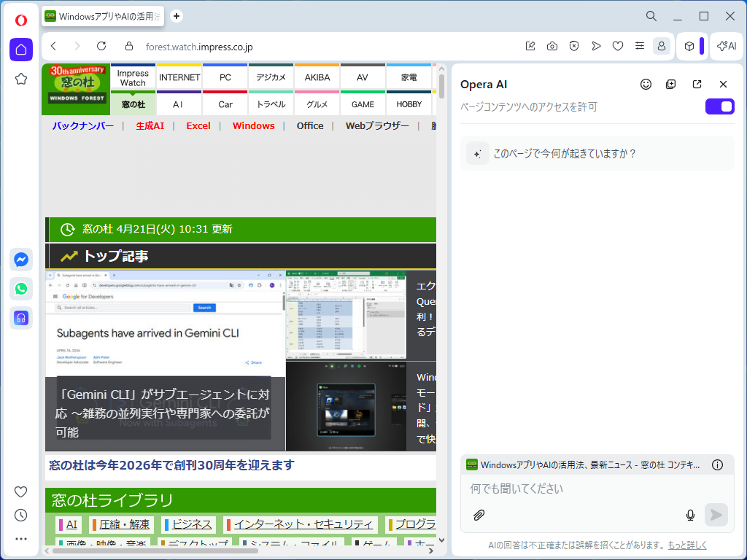747x560 pixels.
Task: Open sidebar setup via the tune icon
Action: tap(640, 45)
